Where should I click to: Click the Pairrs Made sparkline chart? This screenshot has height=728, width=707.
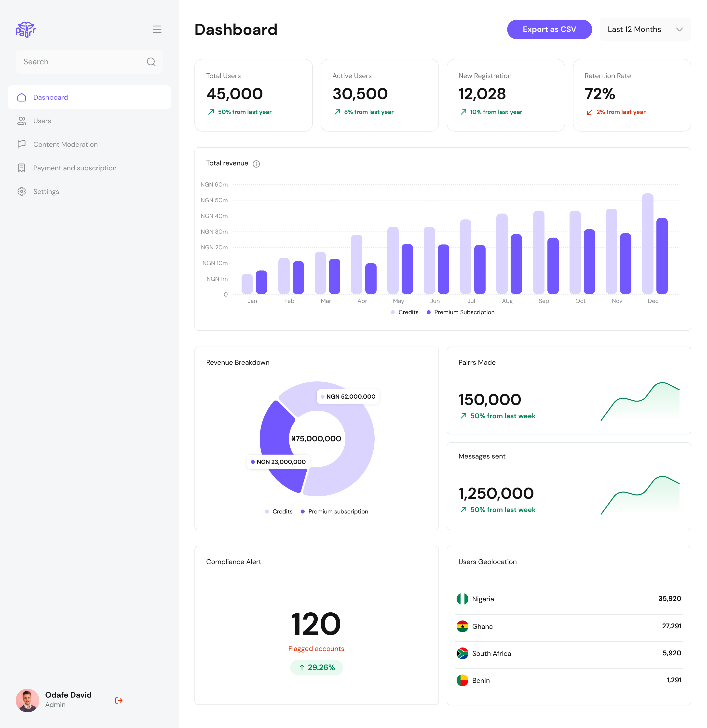click(x=640, y=402)
